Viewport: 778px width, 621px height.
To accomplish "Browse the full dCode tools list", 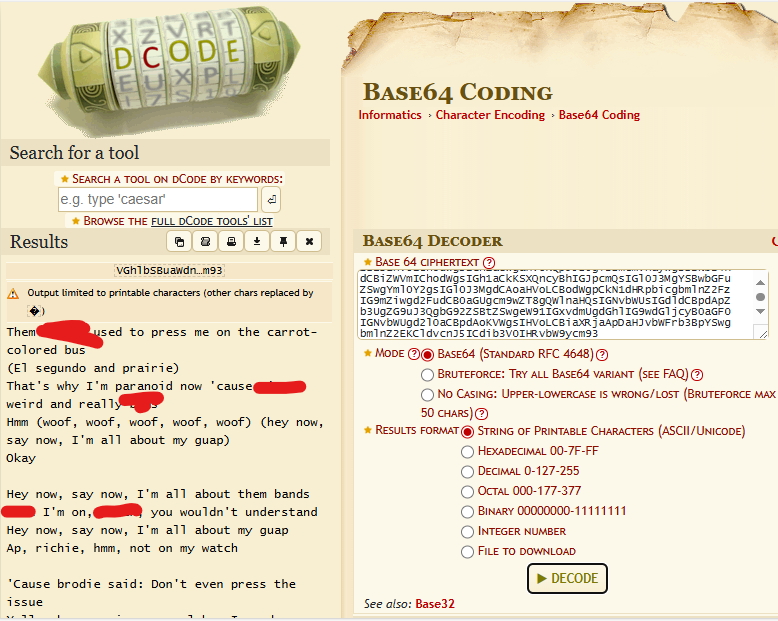I will click(x=212, y=221).
